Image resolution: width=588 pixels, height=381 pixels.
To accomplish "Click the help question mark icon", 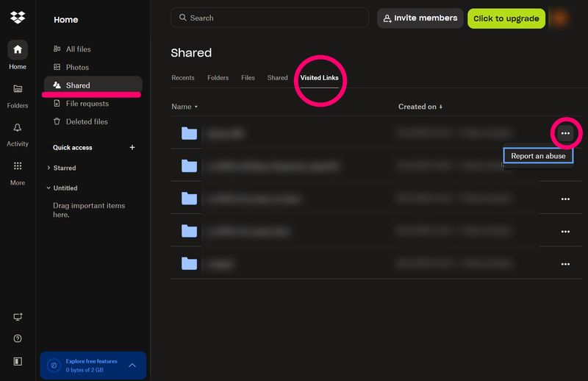I will (x=18, y=338).
